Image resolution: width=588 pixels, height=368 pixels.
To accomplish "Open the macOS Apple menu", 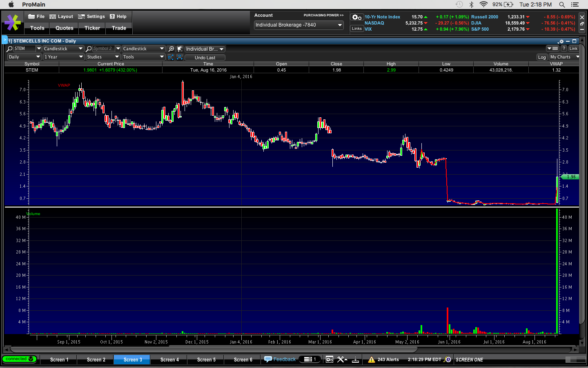I will pos(11,4).
